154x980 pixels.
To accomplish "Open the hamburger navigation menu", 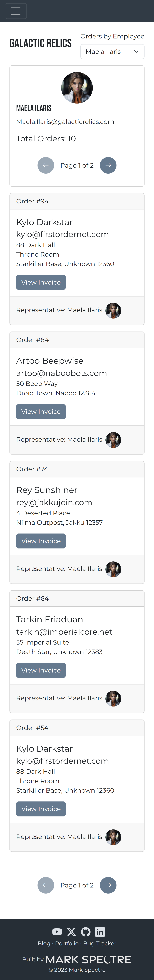I will 16,11.
